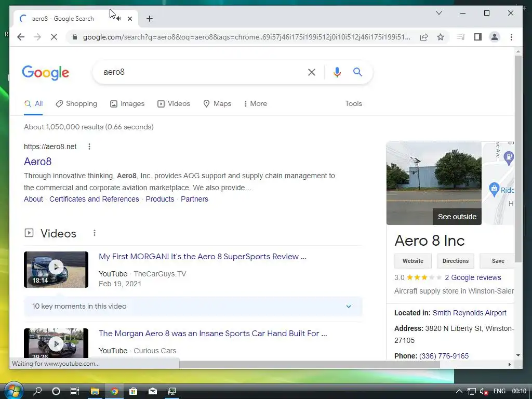The height and width of the screenshot is (399, 532).
Task: Switch ENG input language indicator
Action: (499, 391)
